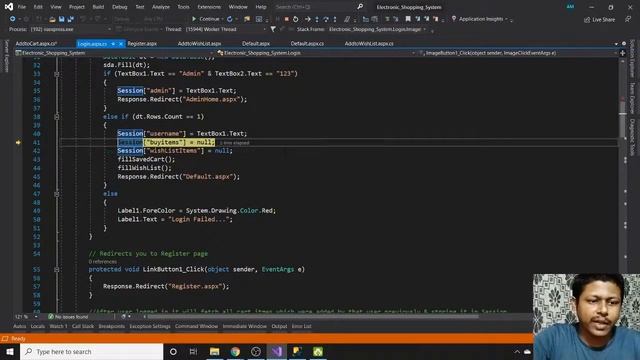Viewport: 640px width, 360px height.
Task: Open File Explorer from the taskbar
Action: pyautogui.click(x=214, y=351)
